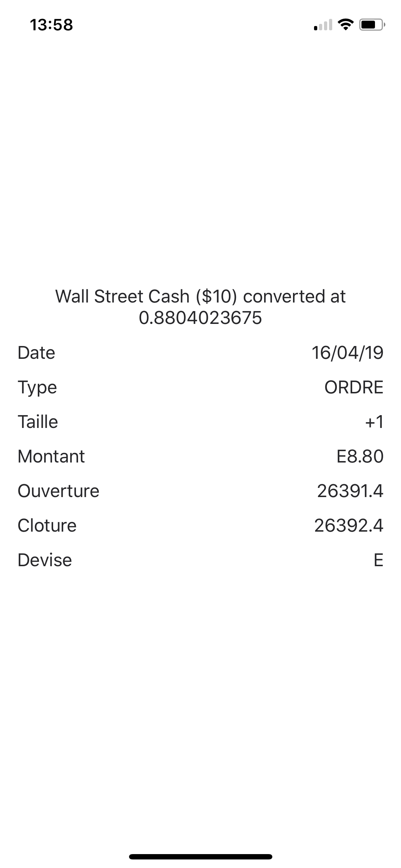Image resolution: width=401 pixels, height=868 pixels.
Task: Tap the 26392.4 closing price
Action: click(x=349, y=526)
